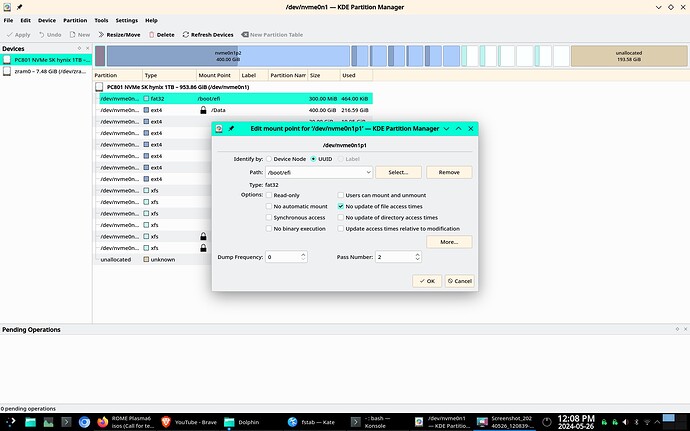Click New Partition Table in toolbar

(272, 35)
